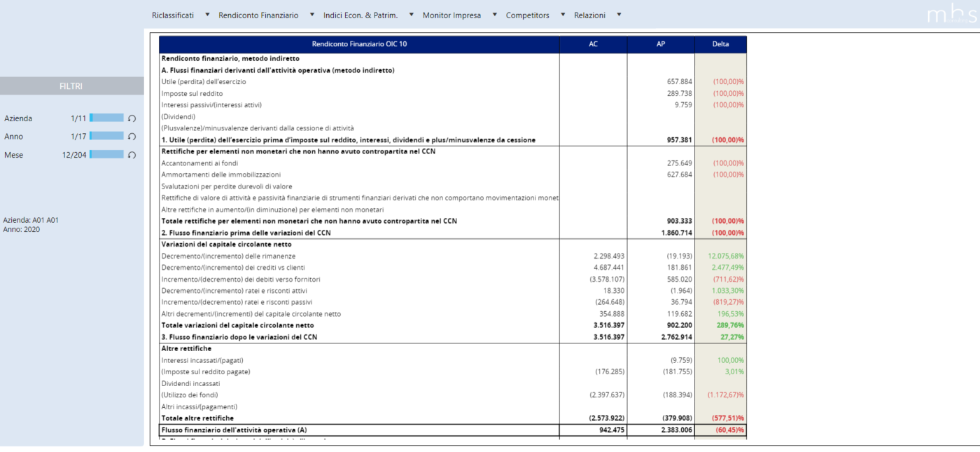
Task: Adjust the Anno 1/17 slider bar
Action: [106, 137]
